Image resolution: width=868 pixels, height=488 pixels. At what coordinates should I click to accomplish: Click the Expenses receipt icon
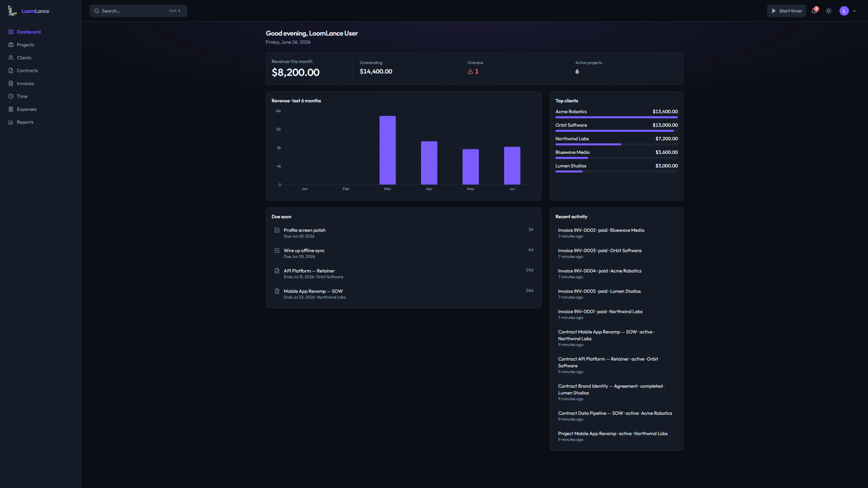(11, 109)
